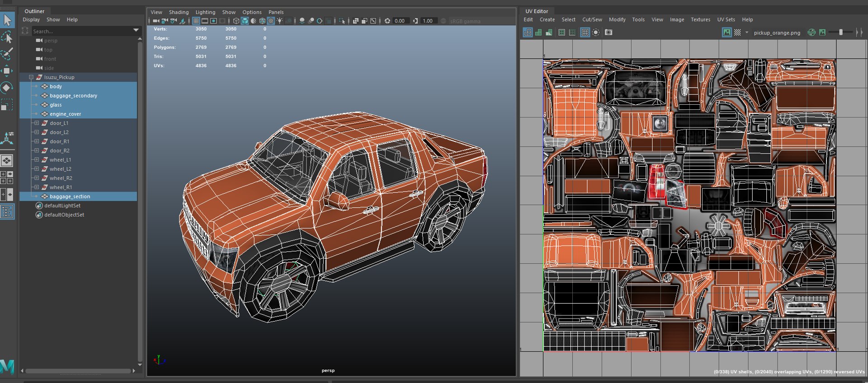
Task: Toggle UV Editor wireframe shell display icon
Action: coord(528,32)
